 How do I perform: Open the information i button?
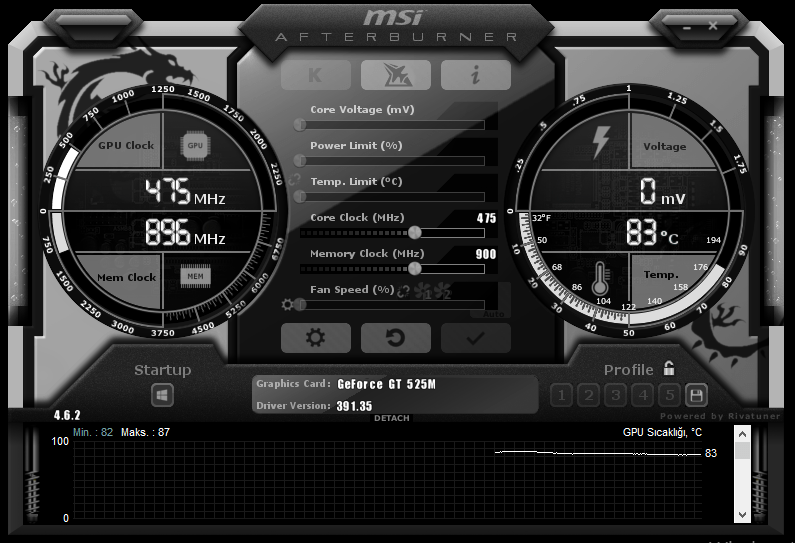click(476, 75)
